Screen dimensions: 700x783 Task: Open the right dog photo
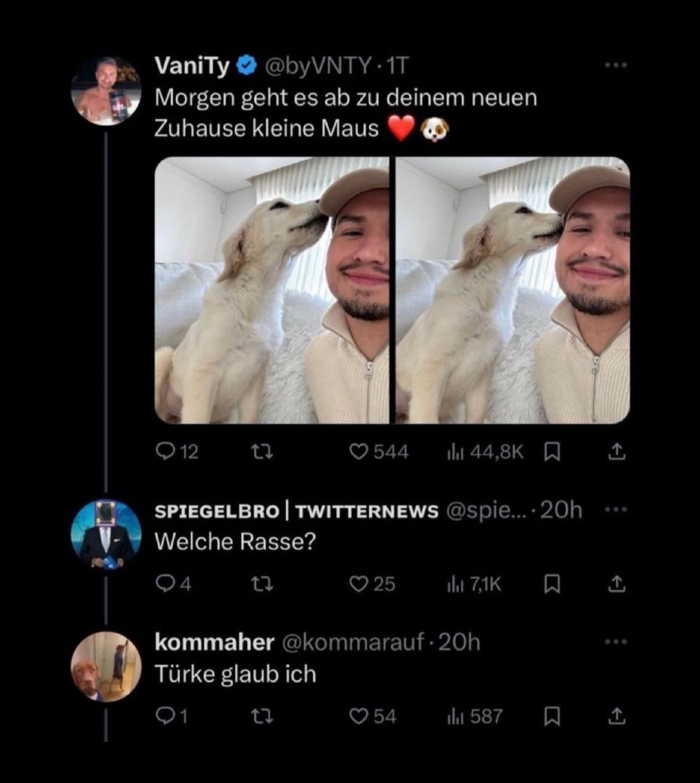tap(513, 290)
